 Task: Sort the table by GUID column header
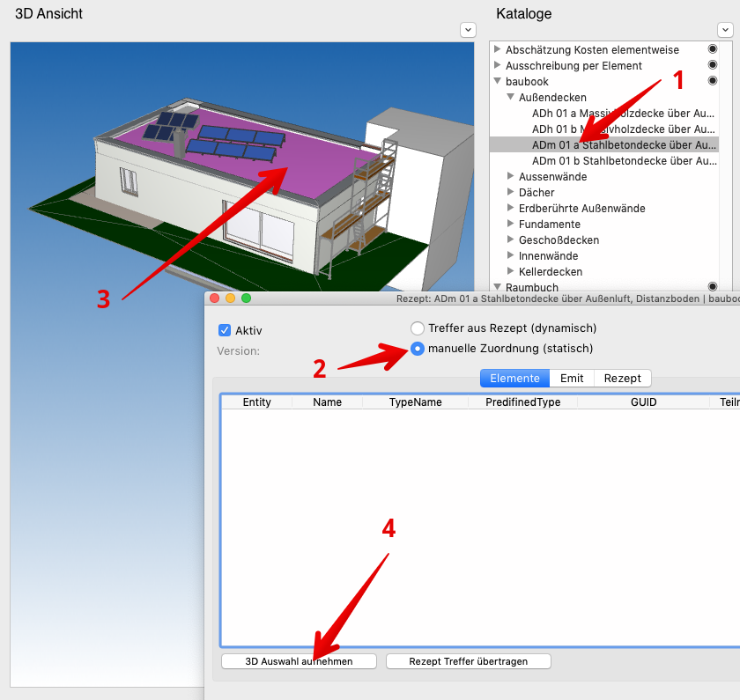[x=642, y=402]
